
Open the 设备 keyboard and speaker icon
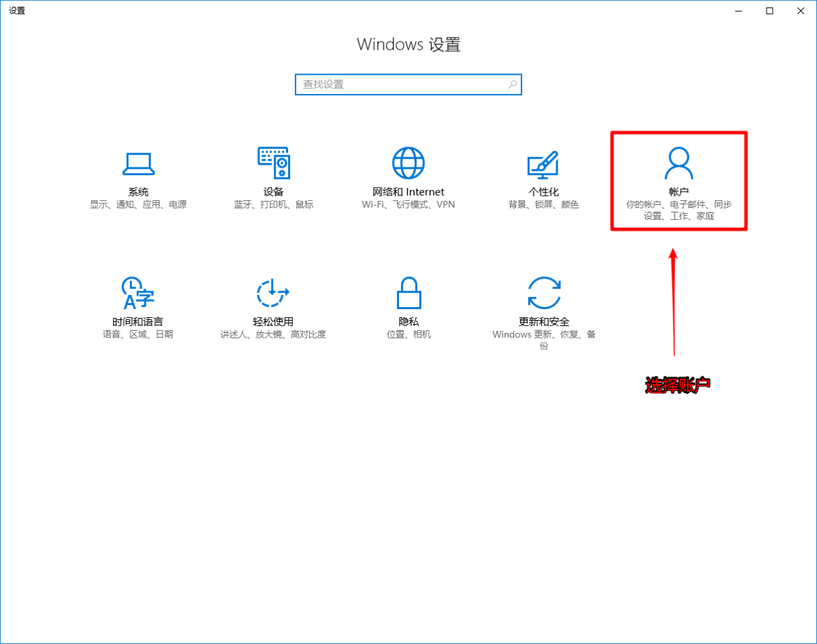[274, 163]
